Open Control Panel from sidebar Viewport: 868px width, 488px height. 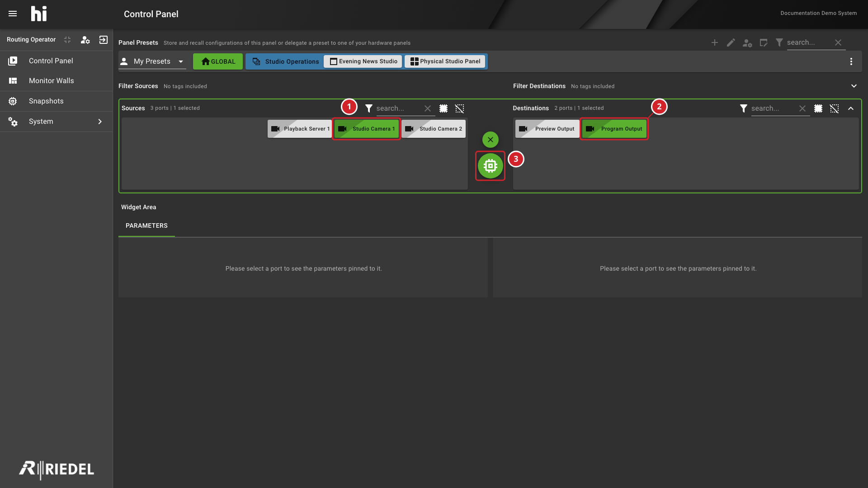[57, 61]
